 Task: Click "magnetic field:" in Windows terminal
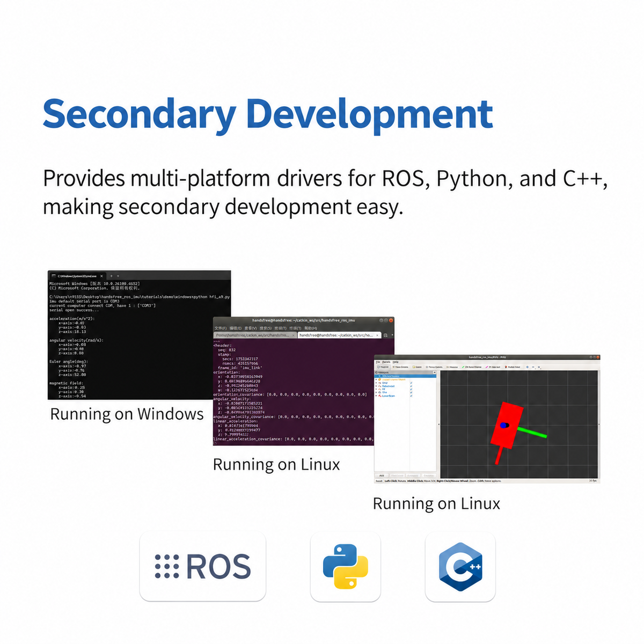coord(66,383)
